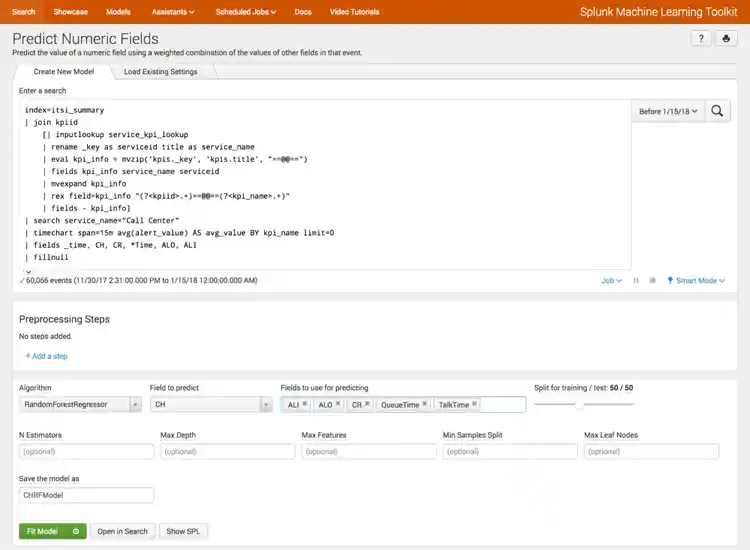Remove the QueueTime field tag
The image size is (750, 550).
pos(425,405)
